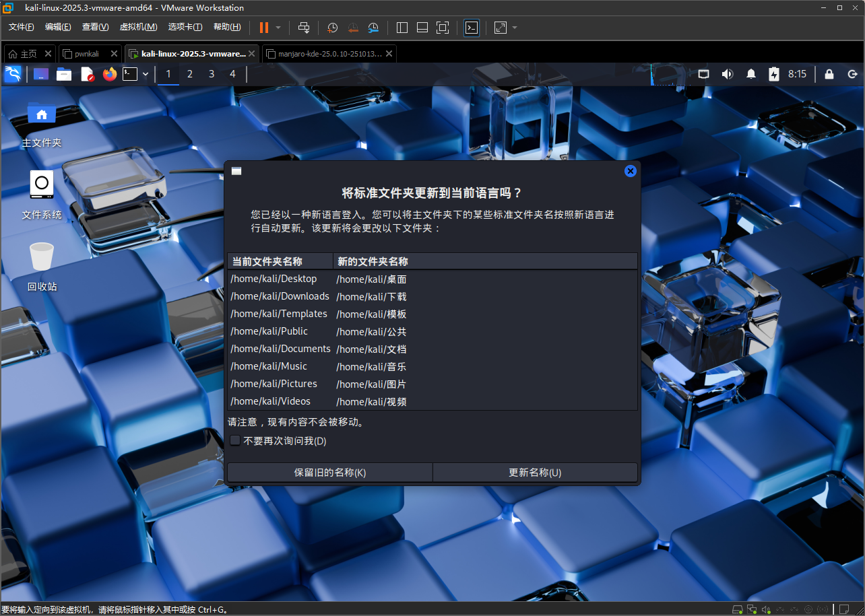Click the 保留旧的名称(K) button
The height and width of the screenshot is (616, 865).
pos(330,473)
